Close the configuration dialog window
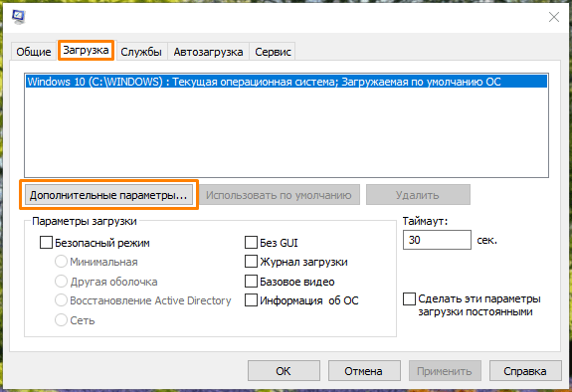This screenshot has height=392, width=572. click(554, 17)
